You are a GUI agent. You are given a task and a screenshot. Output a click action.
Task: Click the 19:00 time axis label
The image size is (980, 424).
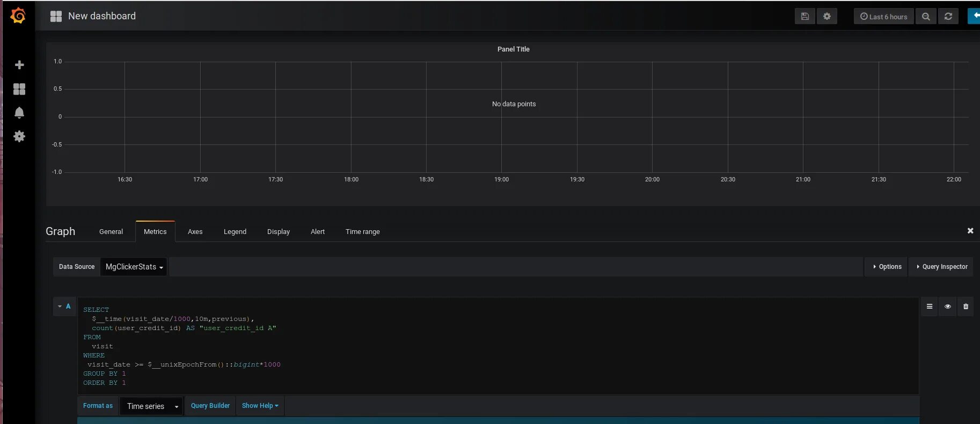tap(501, 179)
